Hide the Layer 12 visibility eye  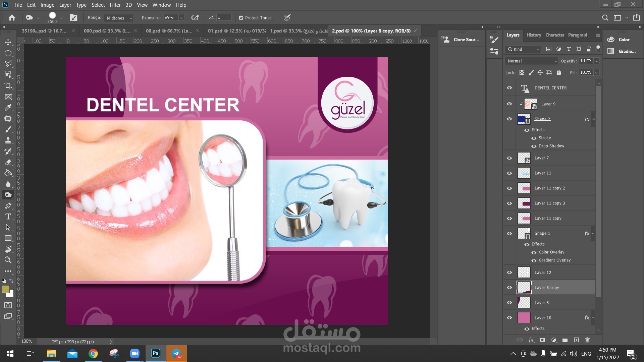[x=509, y=273]
